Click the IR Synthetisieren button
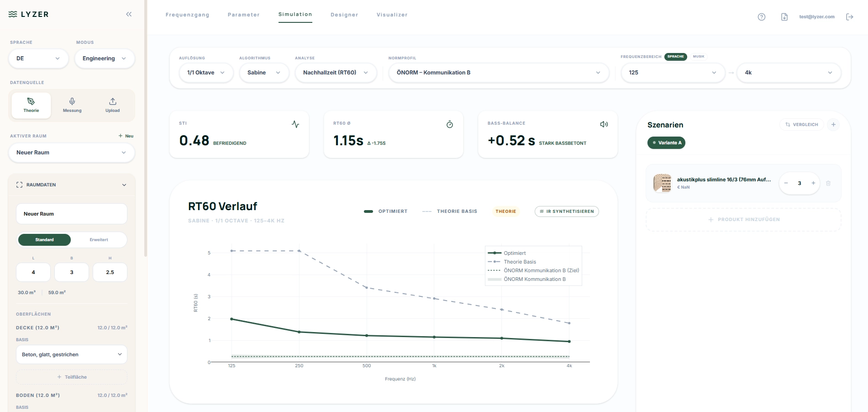 566,211
